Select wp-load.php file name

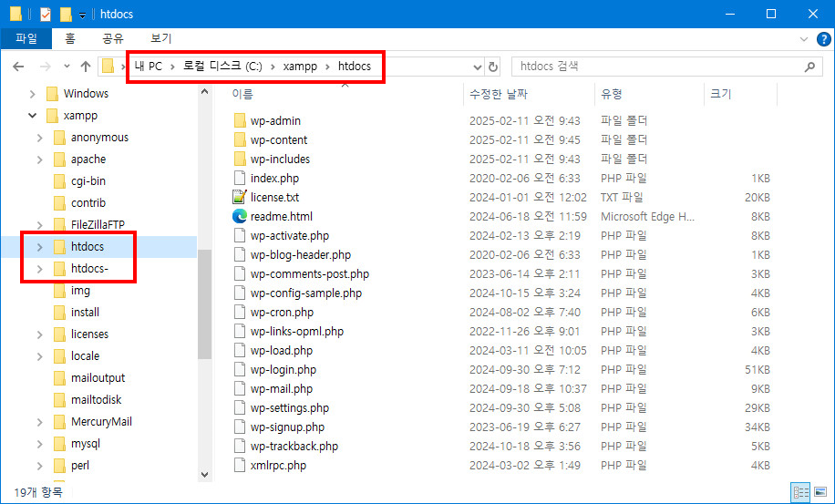pyautogui.click(x=281, y=351)
